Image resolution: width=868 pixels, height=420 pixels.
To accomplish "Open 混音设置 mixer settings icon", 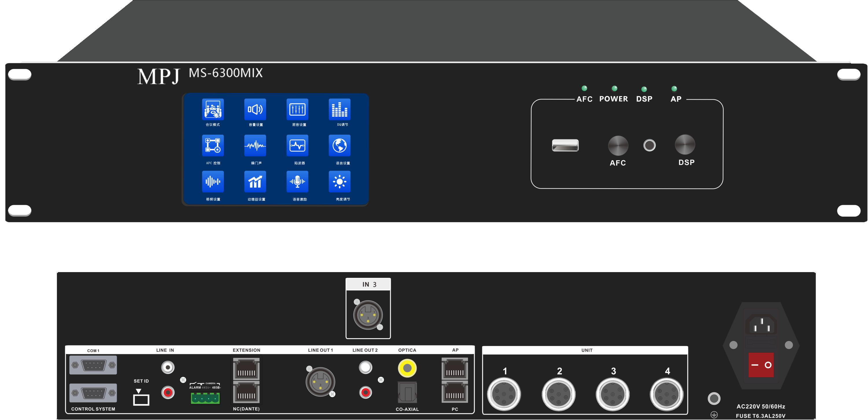I will (297, 109).
